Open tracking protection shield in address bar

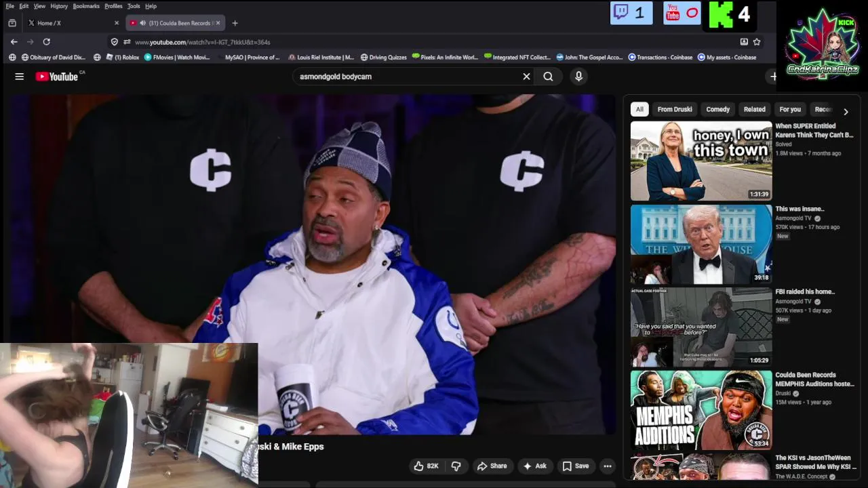(x=115, y=42)
